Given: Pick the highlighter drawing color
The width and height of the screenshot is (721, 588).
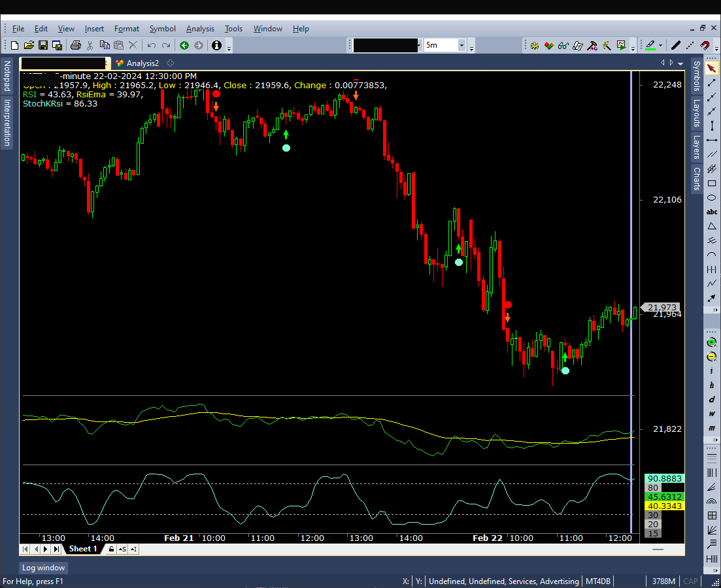Looking at the screenshot, I should click(650, 45).
